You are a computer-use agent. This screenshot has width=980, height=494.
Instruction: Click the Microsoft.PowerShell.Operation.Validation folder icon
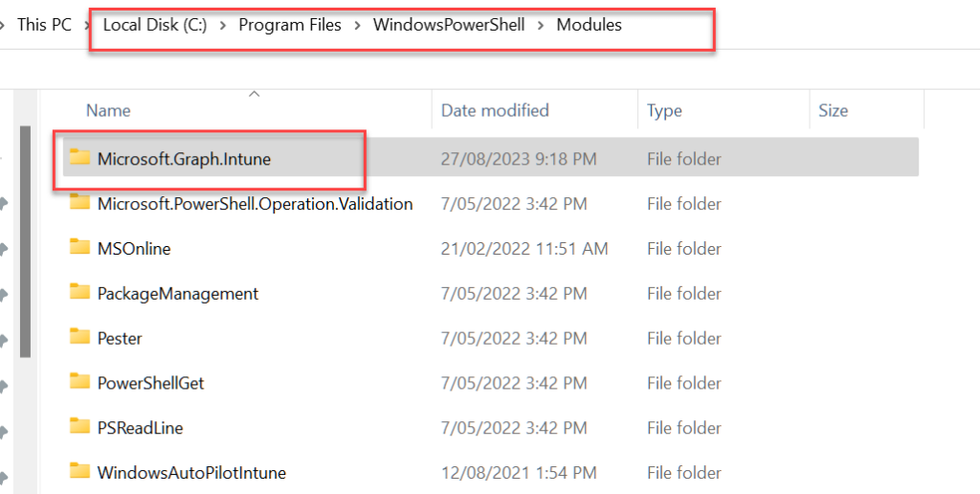tap(79, 203)
